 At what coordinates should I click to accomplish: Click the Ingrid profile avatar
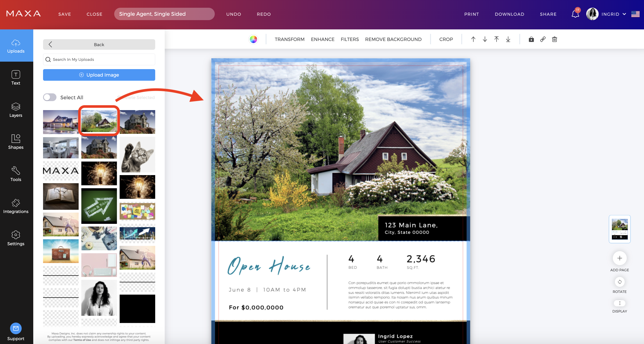[x=592, y=14]
